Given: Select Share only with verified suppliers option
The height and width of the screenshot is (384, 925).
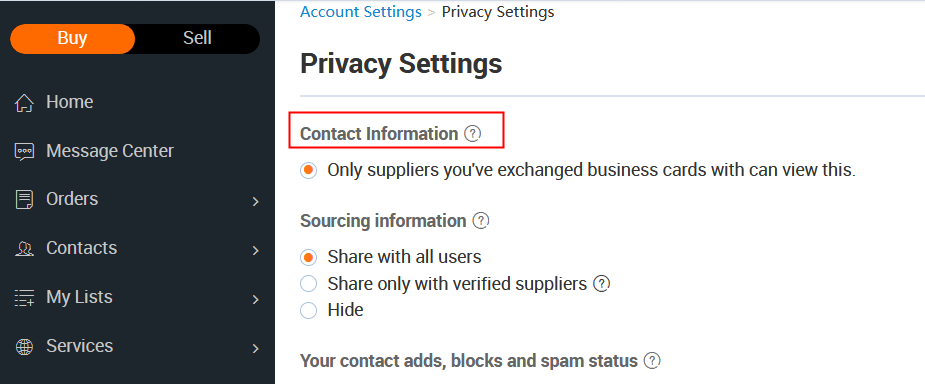Looking at the screenshot, I should [x=309, y=284].
